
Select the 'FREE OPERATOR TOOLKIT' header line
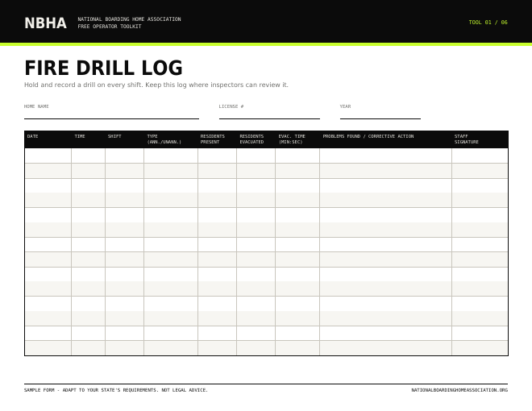click(110, 26)
